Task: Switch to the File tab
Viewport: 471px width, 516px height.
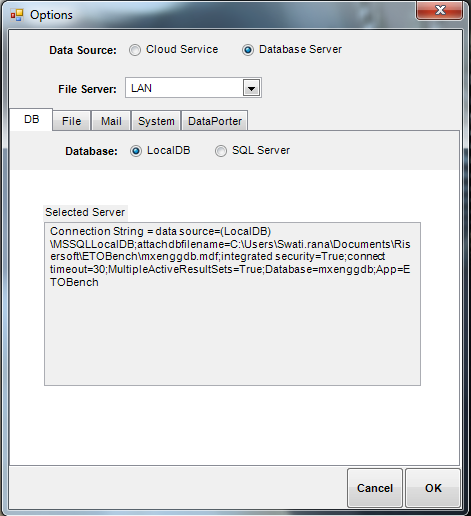Action: coord(72,121)
